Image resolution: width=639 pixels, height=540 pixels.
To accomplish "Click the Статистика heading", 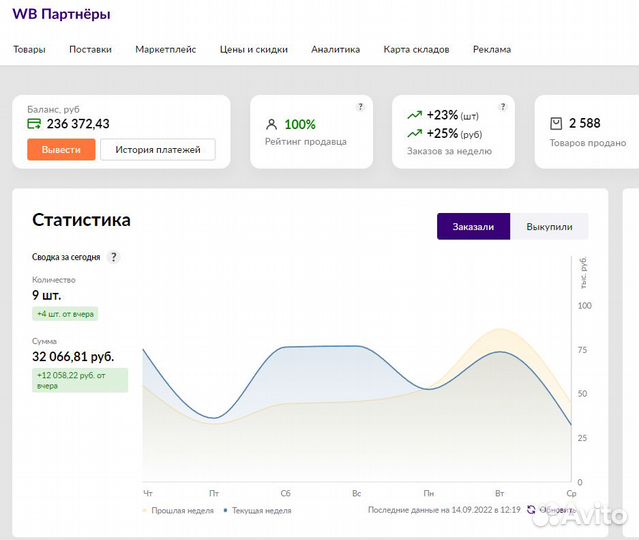I will 82,220.
